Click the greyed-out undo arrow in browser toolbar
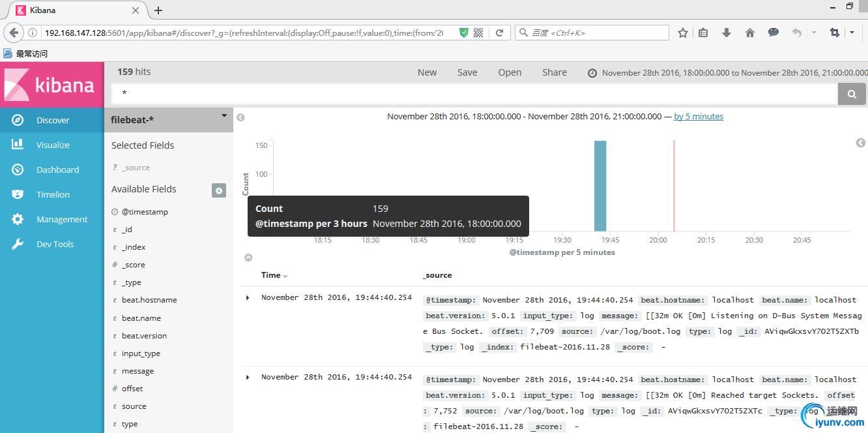Screen dimensions: 868x433 click(x=796, y=33)
